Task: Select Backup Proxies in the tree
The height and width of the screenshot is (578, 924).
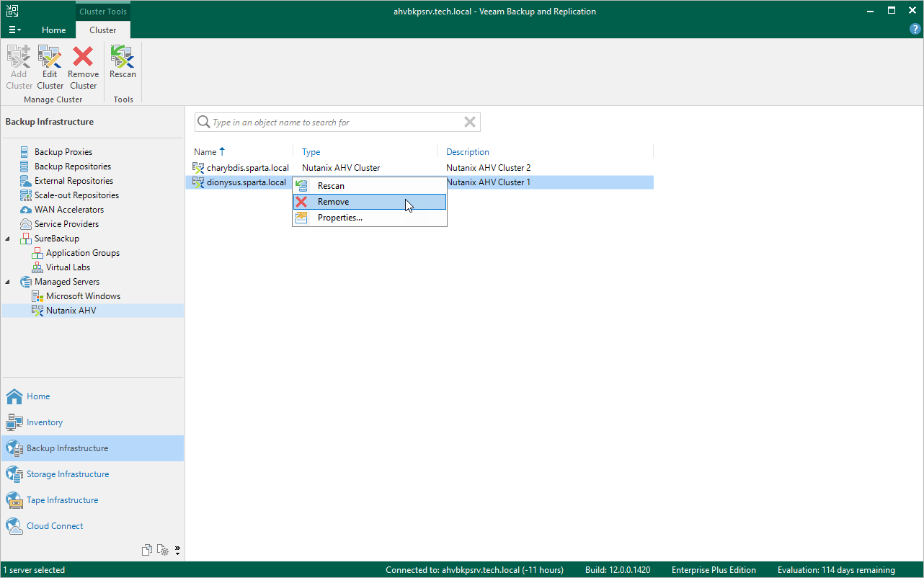Action: (63, 152)
